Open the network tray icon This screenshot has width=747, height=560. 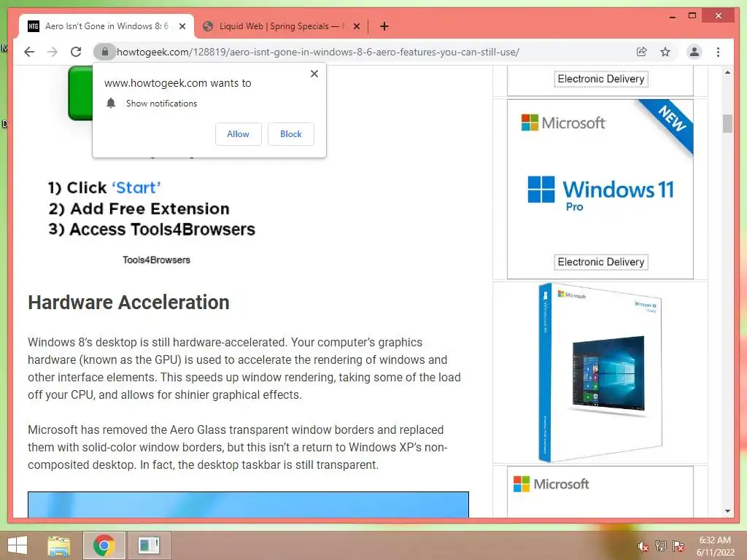click(660, 545)
